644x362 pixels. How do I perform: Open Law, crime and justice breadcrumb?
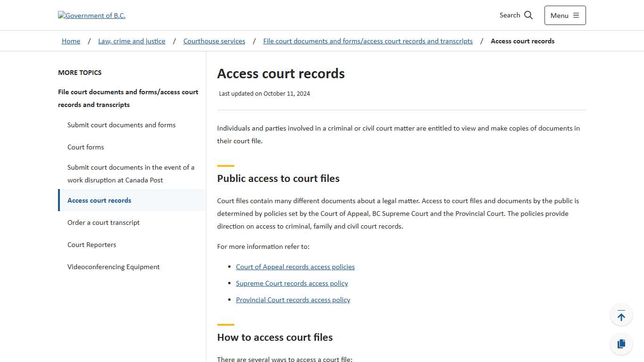pos(132,41)
